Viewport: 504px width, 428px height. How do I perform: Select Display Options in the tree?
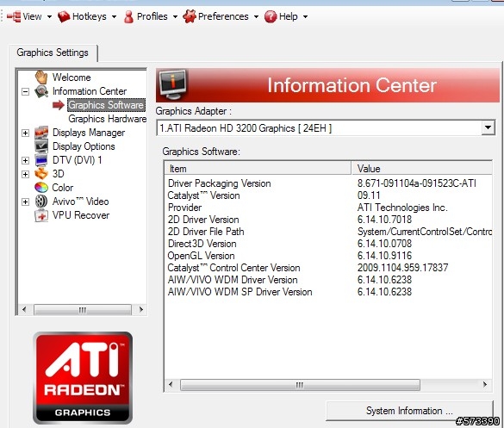click(x=84, y=146)
